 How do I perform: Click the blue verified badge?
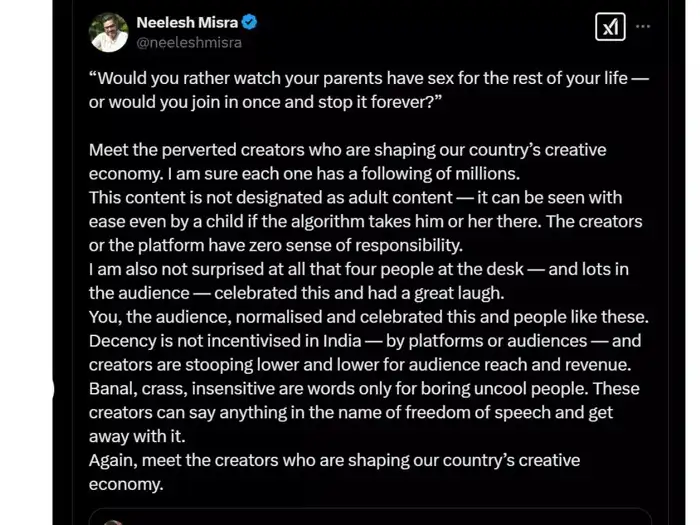click(253, 22)
